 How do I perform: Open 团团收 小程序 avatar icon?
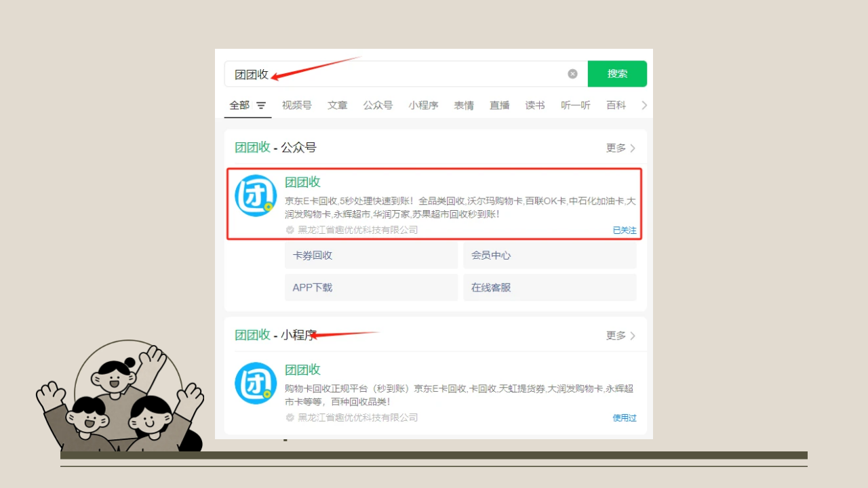(x=256, y=384)
